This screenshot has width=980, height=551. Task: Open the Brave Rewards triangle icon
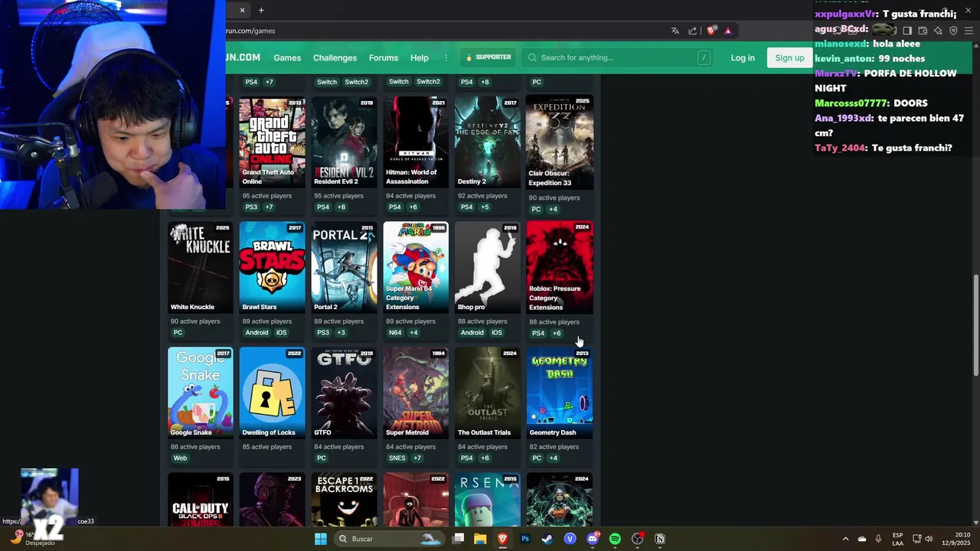[x=728, y=31]
